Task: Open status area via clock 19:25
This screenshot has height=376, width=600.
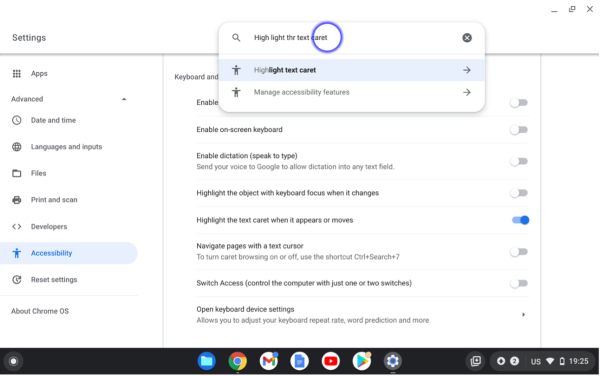Action: pos(578,361)
